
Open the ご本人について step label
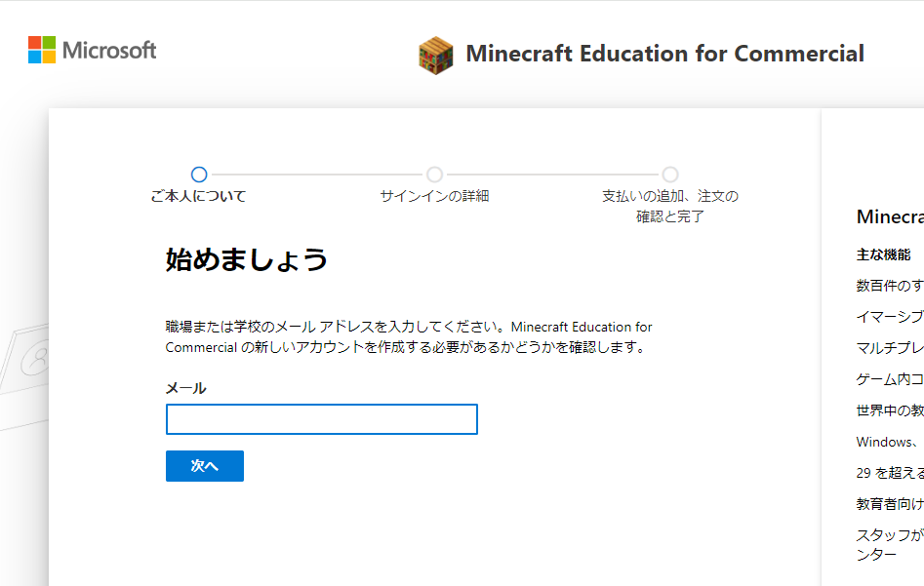[x=198, y=196]
